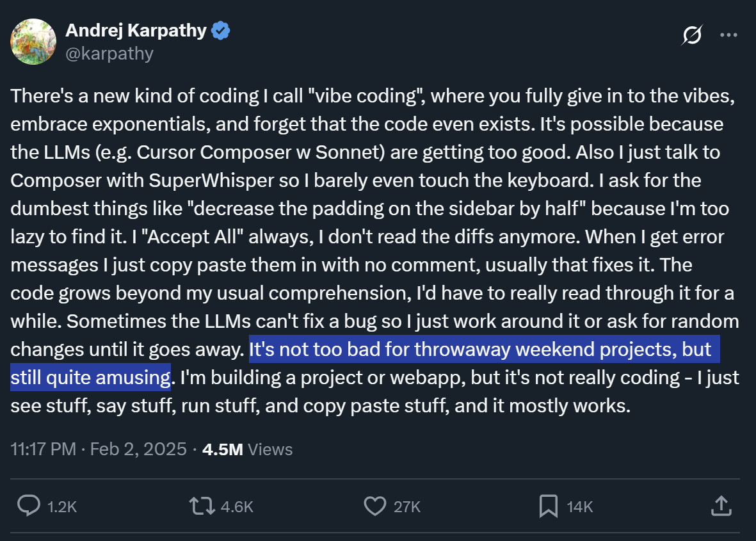Image resolution: width=756 pixels, height=541 pixels.
Task: Open the Andrej Karpathy display name link
Action: (x=136, y=30)
